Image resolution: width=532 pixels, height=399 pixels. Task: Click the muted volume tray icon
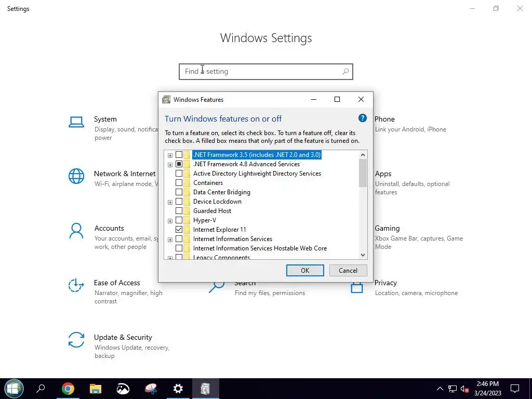click(x=465, y=389)
